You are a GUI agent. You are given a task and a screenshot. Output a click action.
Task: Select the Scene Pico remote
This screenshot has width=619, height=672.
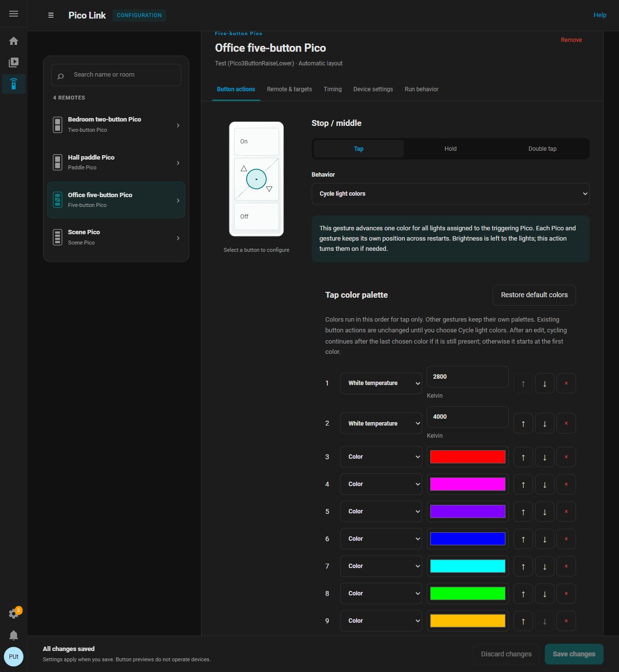point(116,238)
